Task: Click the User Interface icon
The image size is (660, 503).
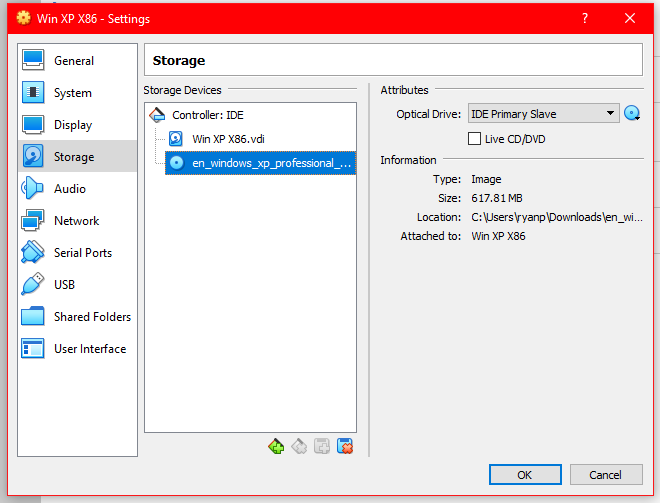Action: (32, 348)
